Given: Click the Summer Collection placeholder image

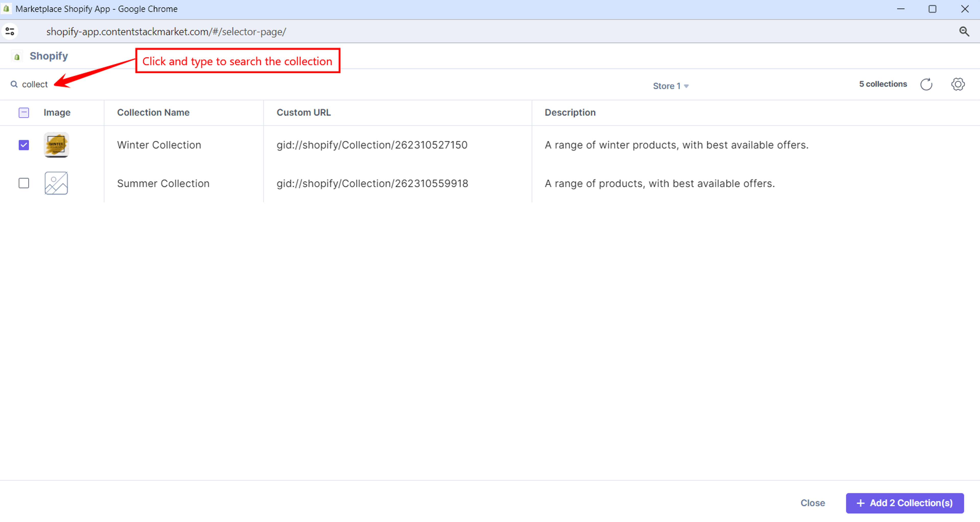Looking at the screenshot, I should pyautogui.click(x=56, y=183).
